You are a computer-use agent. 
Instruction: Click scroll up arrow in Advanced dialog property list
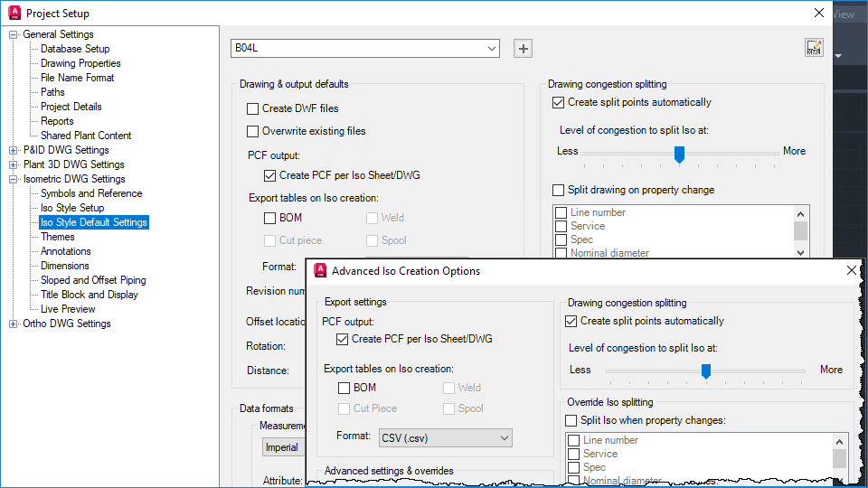click(x=839, y=442)
